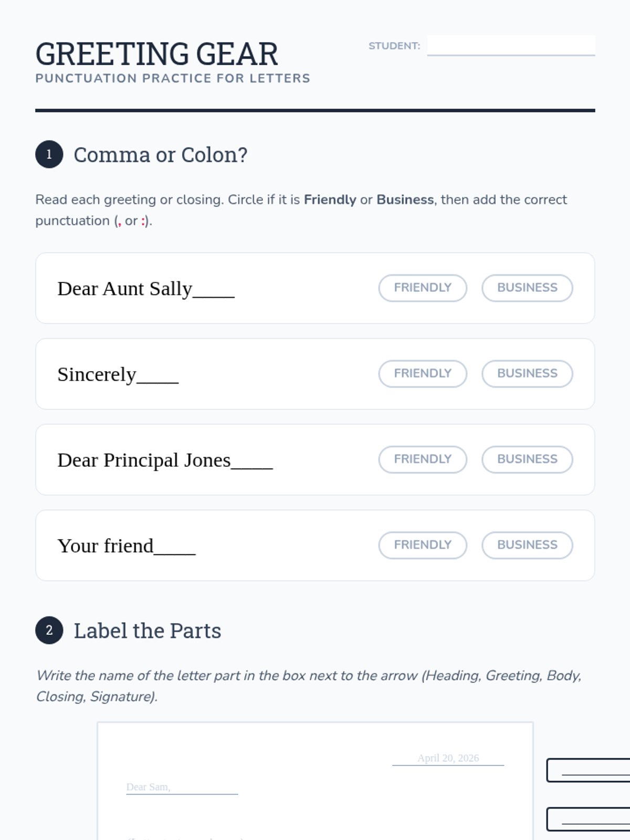Click the Greeting Gear title
This screenshot has width=630, height=840.
coord(156,54)
